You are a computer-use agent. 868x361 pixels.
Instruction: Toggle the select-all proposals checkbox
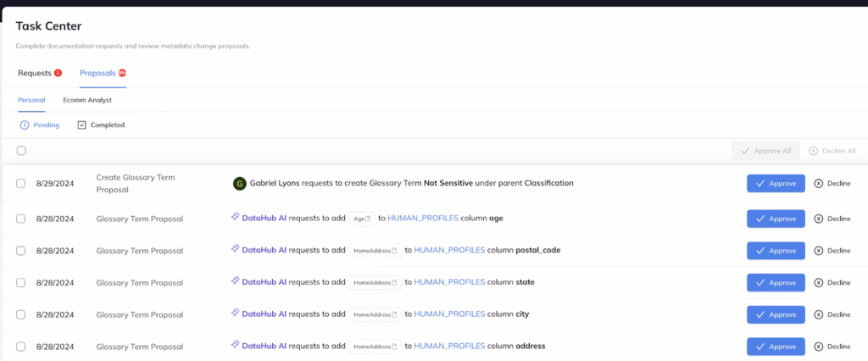(21, 151)
